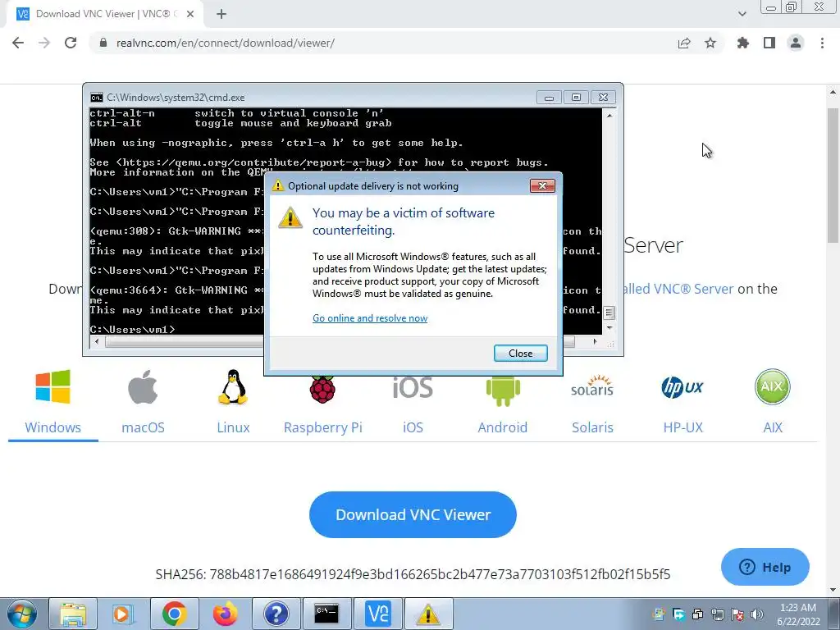Click the Close button in the warning dialog
This screenshot has width=840, height=630.
[x=520, y=353]
